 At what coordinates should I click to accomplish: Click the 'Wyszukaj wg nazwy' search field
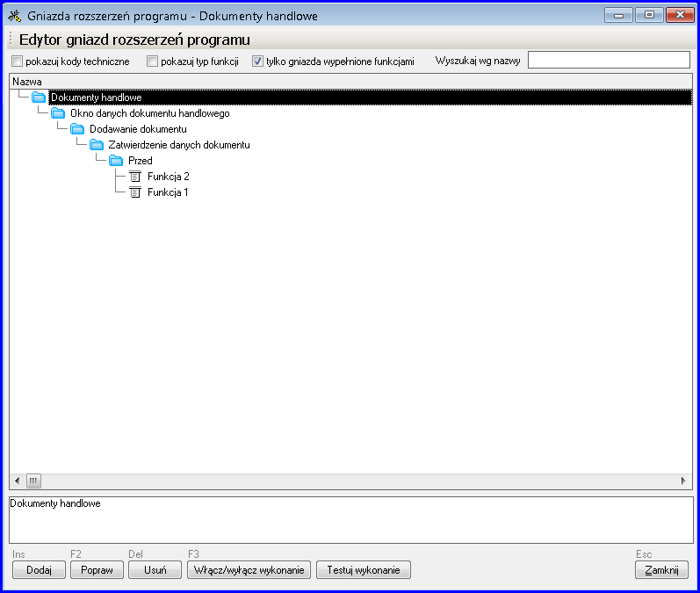pyautogui.click(x=609, y=60)
